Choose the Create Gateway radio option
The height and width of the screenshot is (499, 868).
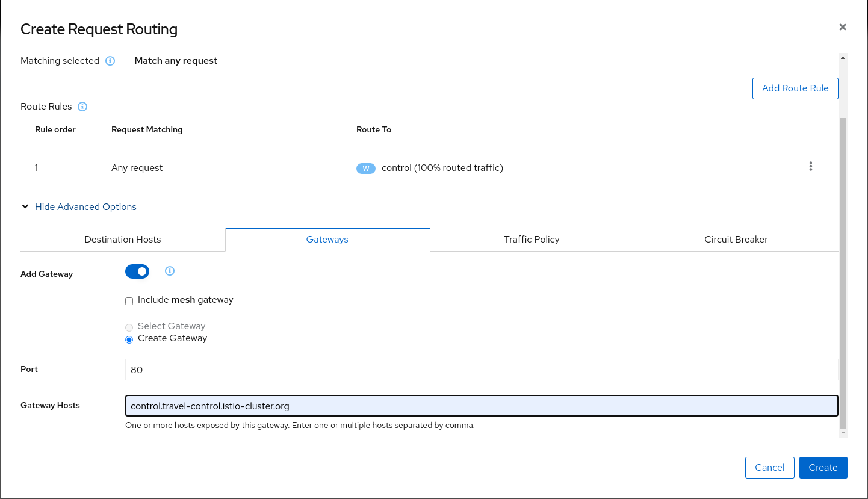(x=129, y=339)
